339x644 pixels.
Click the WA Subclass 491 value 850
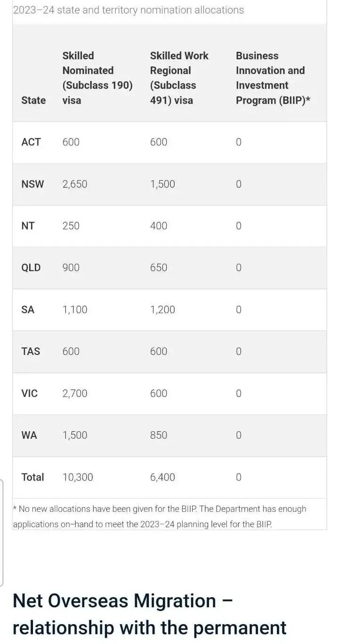click(x=159, y=435)
